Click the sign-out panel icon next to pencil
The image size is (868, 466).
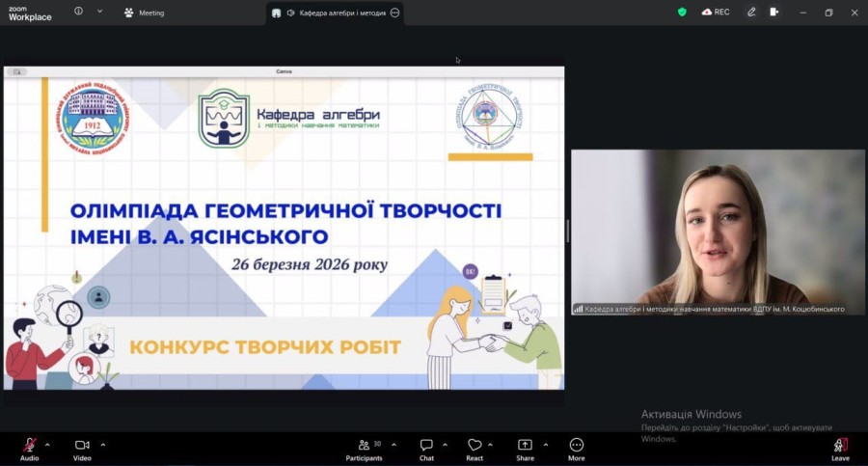[x=773, y=12]
